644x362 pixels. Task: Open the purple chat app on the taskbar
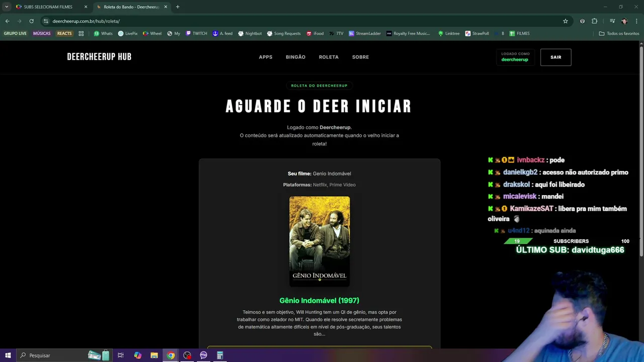(x=203, y=355)
